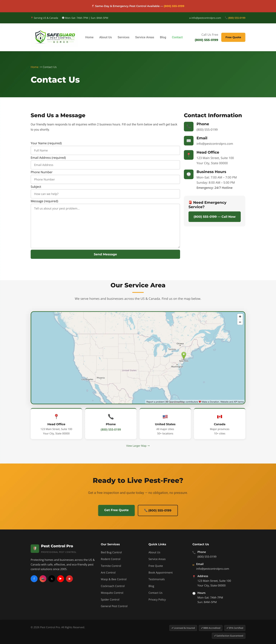Open the Home menu item
Image resolution: width=276 pixels, height=644 pixels.
89,37
